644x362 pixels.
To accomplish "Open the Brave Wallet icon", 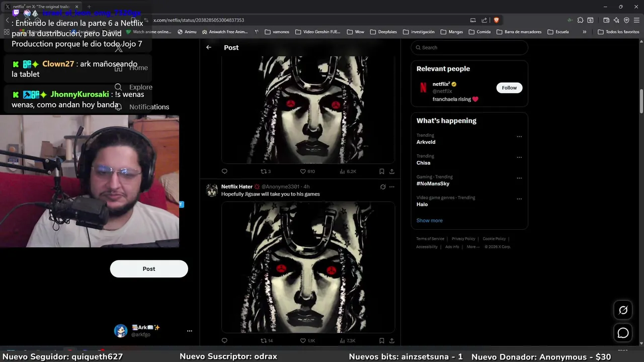I will coord(606,20).
